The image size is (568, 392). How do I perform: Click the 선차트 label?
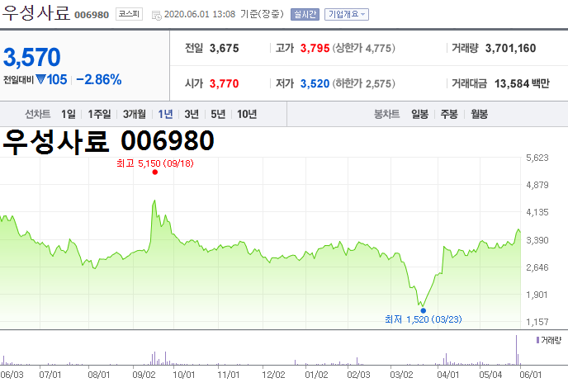tap(38, 114)
